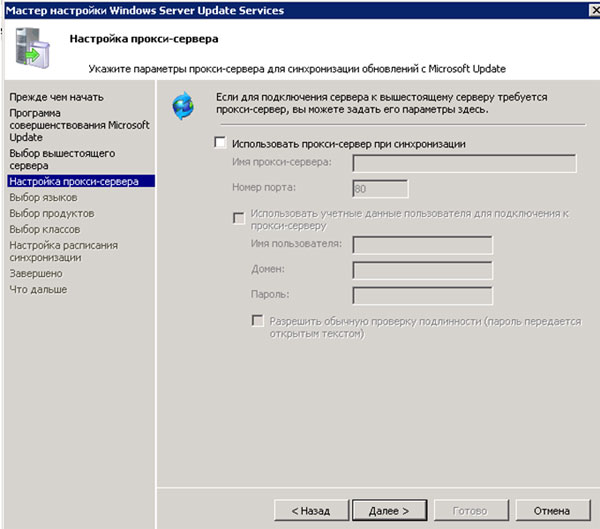The width and height of the screenshot is (600, 529).
Task: Click the 'Пароль' input field
Action: pyautogui.click(x=422, y=295)
